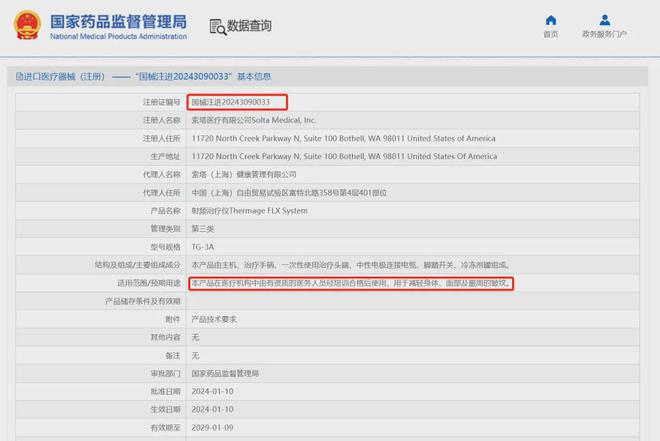Image resolution: width=660 pixels, height=441 pixels.
Task: Click the 国家药品监督管理局 site title
Action: 118,22
